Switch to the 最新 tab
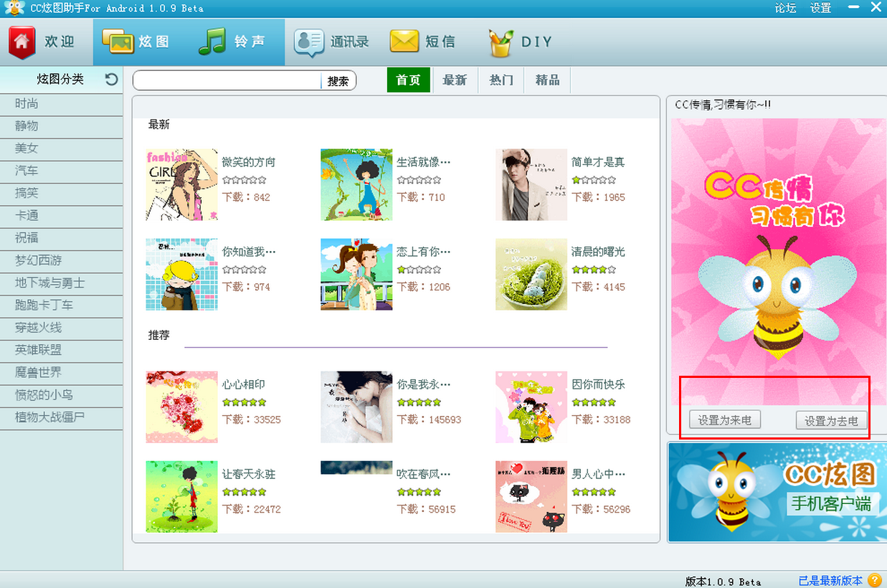Screen dimensions: 887x588 coord(455,80)
